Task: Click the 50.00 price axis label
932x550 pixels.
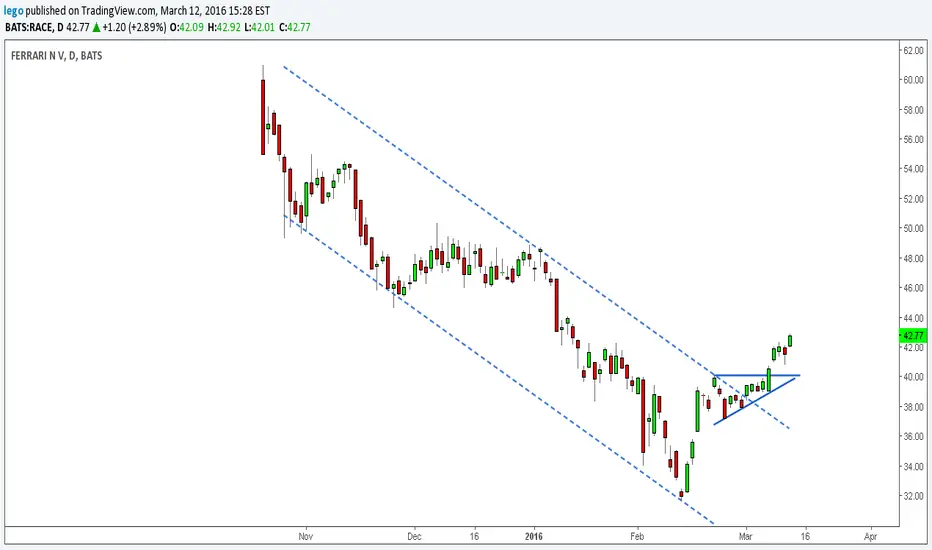Action: pyautogui.click(x=913, y=228)
